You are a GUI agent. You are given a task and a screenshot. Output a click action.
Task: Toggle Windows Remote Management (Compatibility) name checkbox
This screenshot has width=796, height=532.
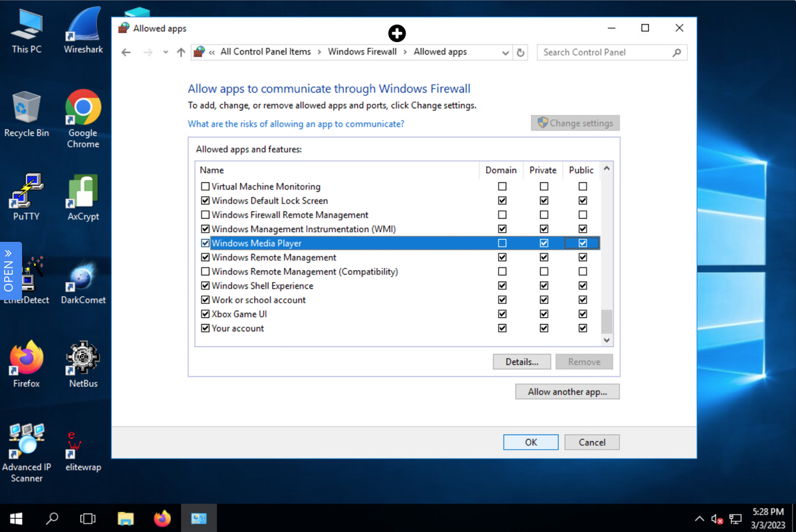[205, 271]
